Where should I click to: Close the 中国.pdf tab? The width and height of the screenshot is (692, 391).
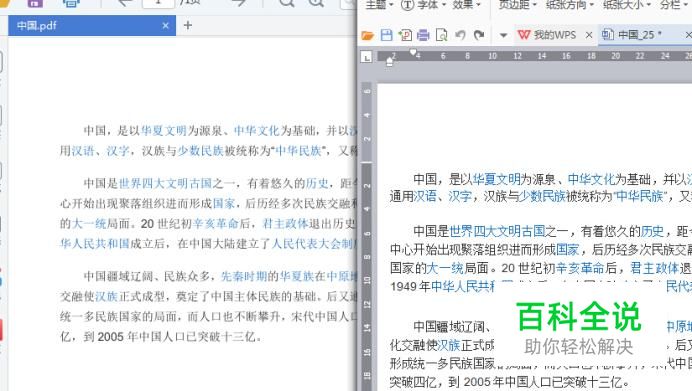(x=165, y=26)
